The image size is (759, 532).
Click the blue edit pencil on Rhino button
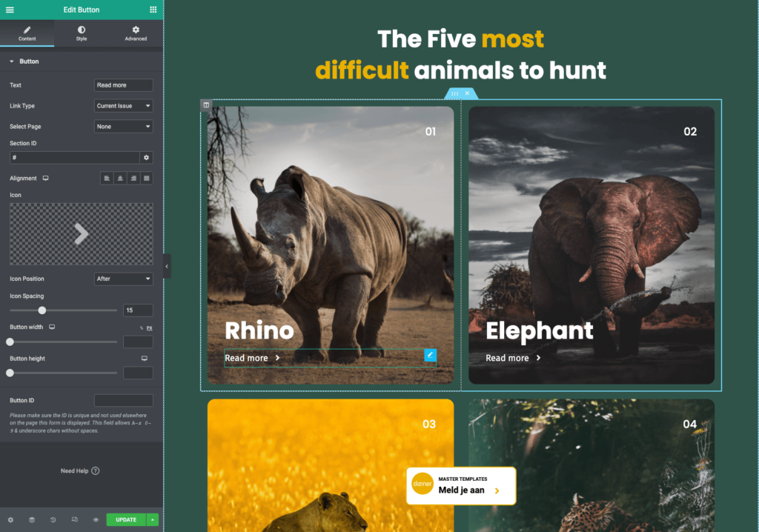[x=430, y=355]
